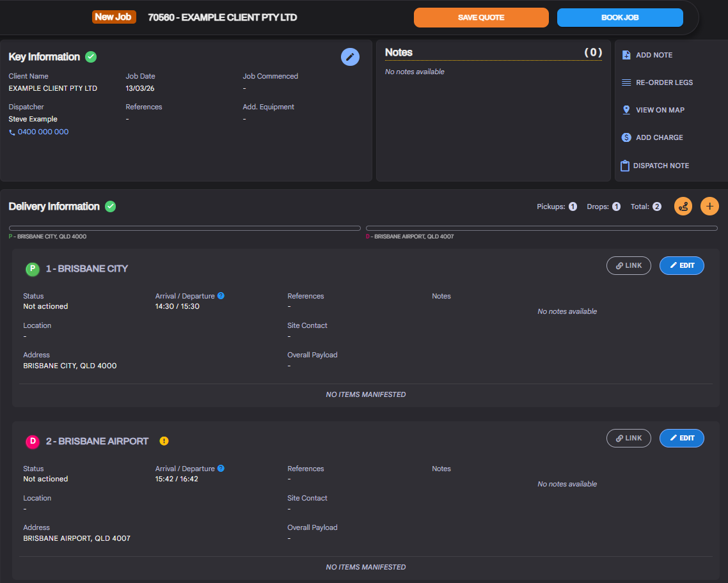Click help icon on Brisbane City Arrival / Departure
This screenshot has height=583, width=728.
221,296
